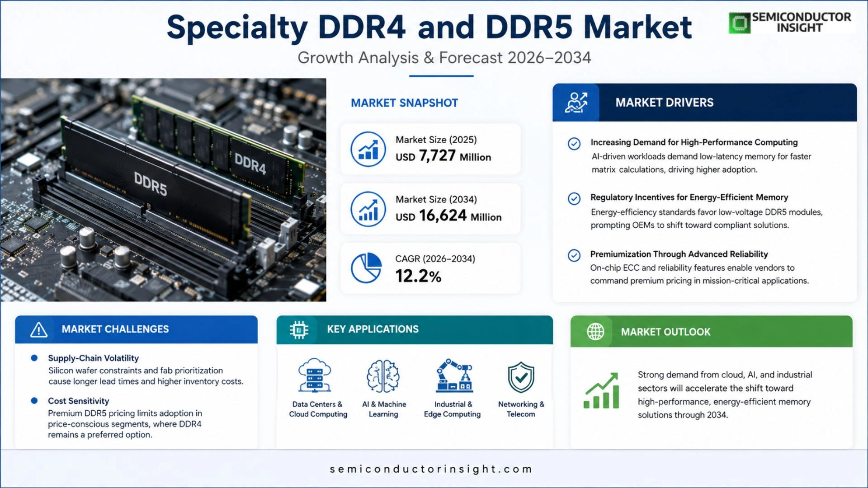
Task: Click the Growth Analysis & Forecast 2026–2034 subtitle
Action: pyautogui.click(x=444, y=58)
